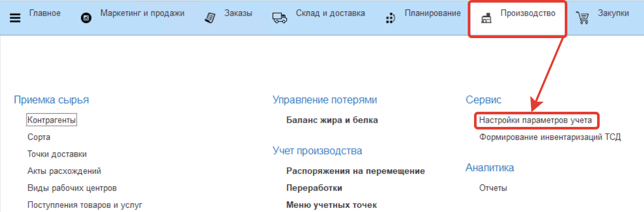This screenshot has width=644, height=212.
Task: Open Виды рабочих центров
Action: point(72,188)
